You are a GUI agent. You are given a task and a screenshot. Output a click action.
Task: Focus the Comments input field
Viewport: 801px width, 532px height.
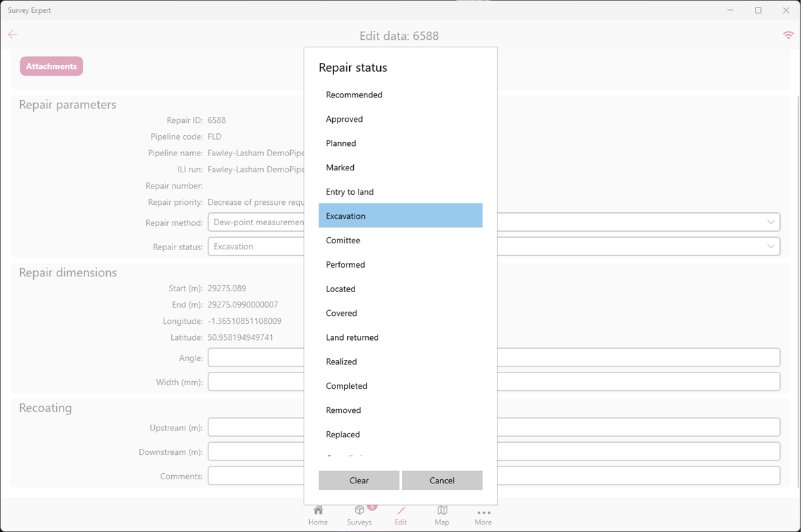[x=494, y=476]
